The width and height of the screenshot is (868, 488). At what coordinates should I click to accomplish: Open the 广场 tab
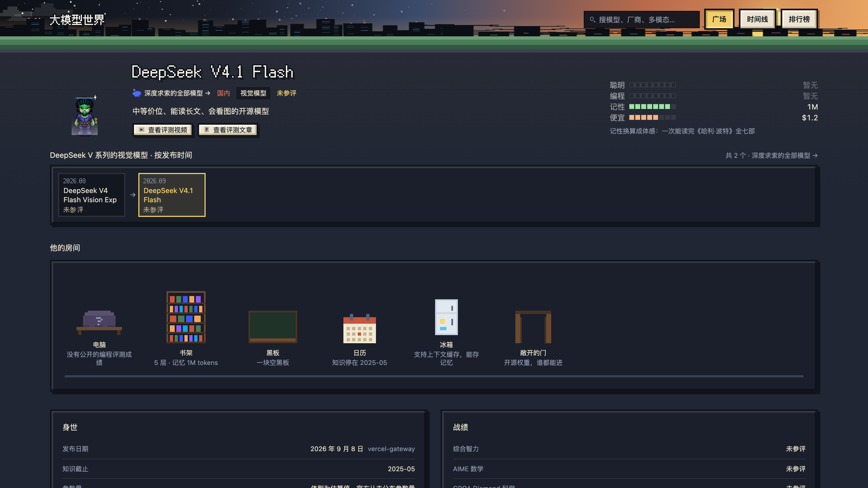tap(719, 19)
